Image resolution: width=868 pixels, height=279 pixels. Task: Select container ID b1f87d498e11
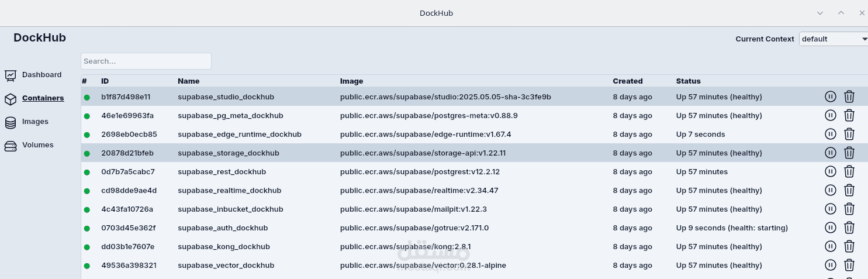point(126,97)
